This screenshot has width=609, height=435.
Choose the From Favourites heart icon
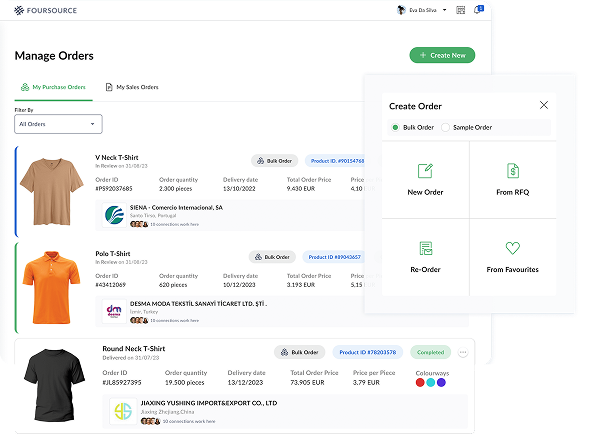(513, 248)
